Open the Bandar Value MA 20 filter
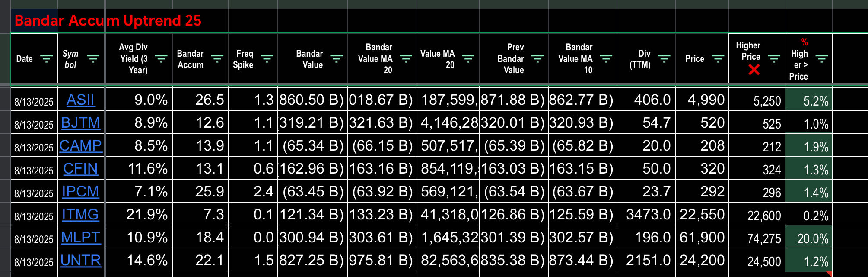The width and height of the screenshot is (868, 277). tap(406, 59)
